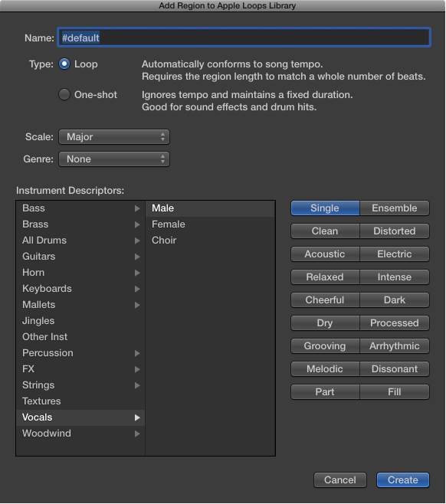
Task: Expand the Mallets category arrow
Action: [x=137, y=305]
